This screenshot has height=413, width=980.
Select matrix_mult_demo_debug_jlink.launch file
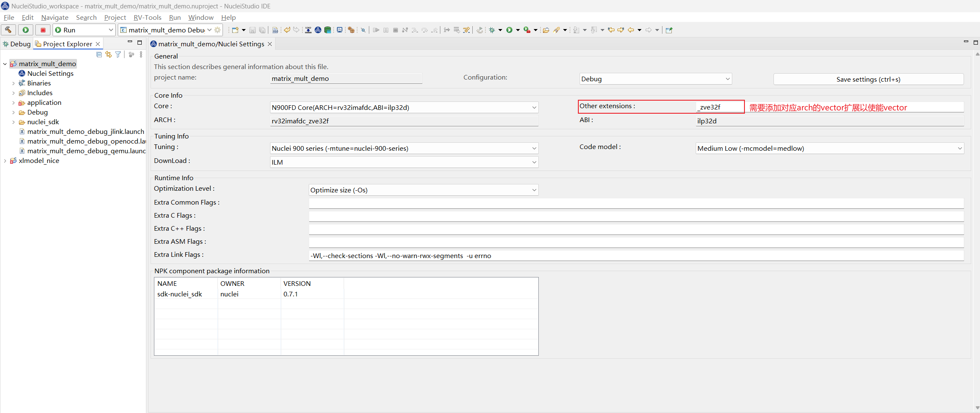coord(85,132)
